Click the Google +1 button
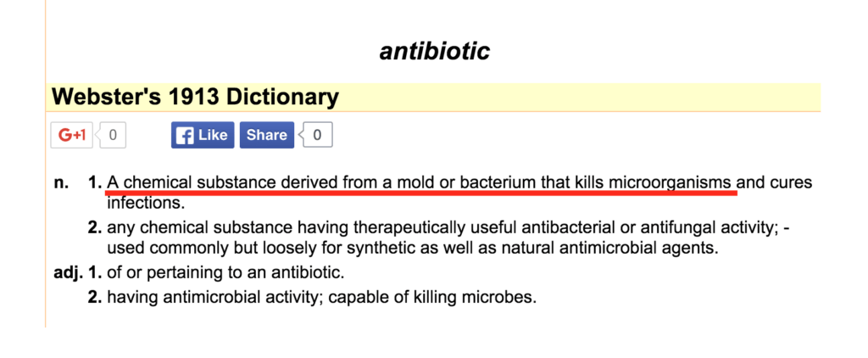This screenshot has width=868, height=358. coord(71,135)
